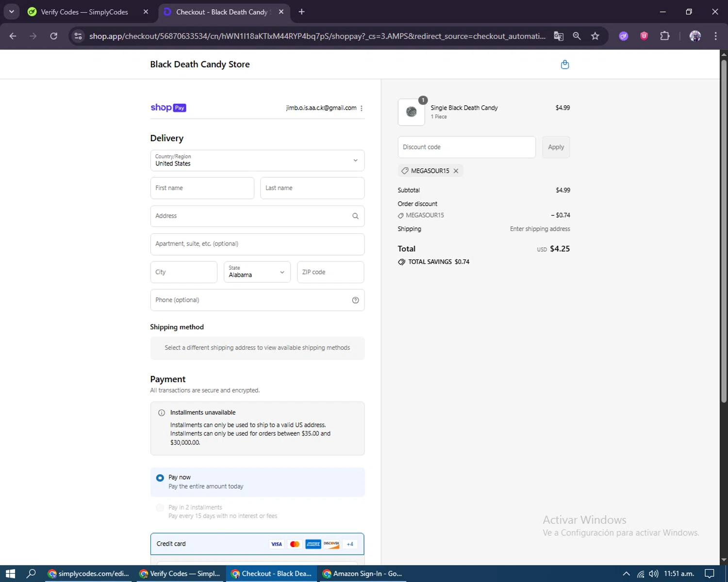Open the purple browser extension icon
The image size is (728, 582).
pos(624,36)
